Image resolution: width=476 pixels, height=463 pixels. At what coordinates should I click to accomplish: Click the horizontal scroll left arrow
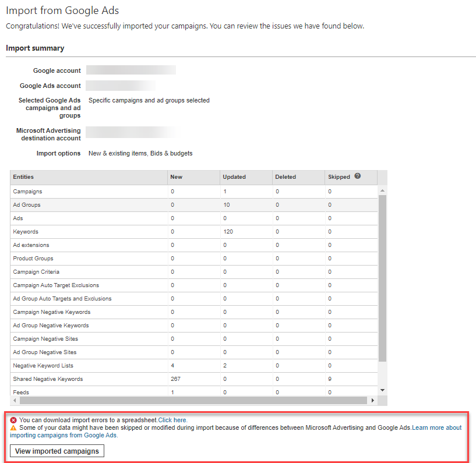click(14, 401)
